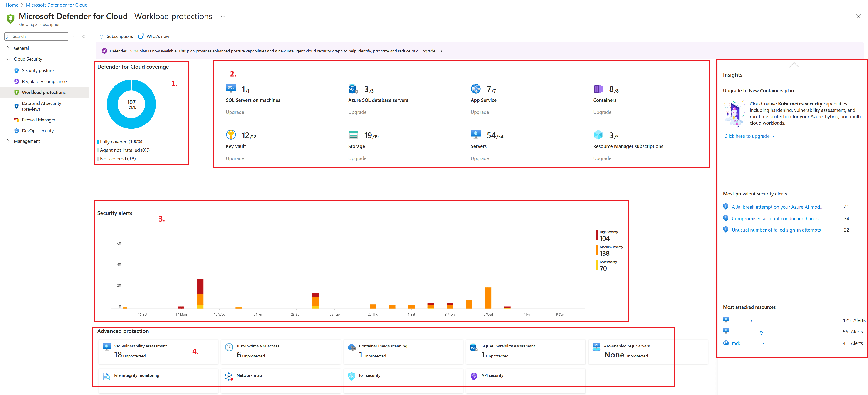Click the Key Vault icon
The image size is (868, 395).
point(231,135)
